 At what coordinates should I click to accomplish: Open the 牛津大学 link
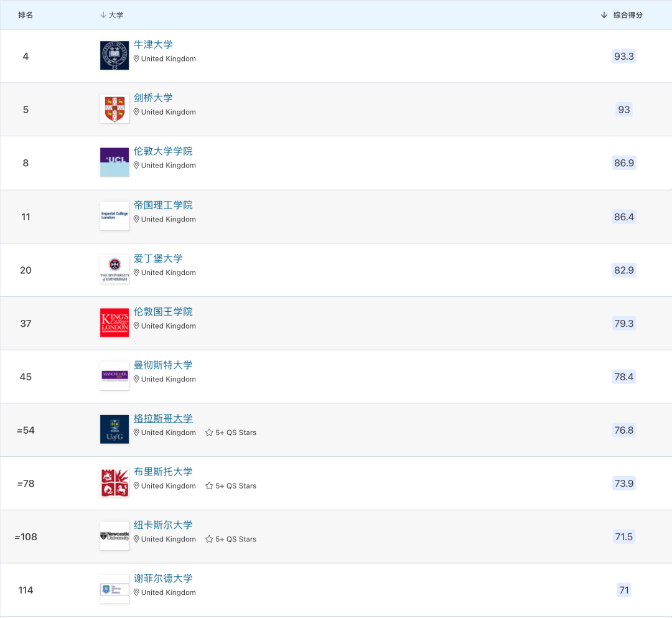(153, 45)
